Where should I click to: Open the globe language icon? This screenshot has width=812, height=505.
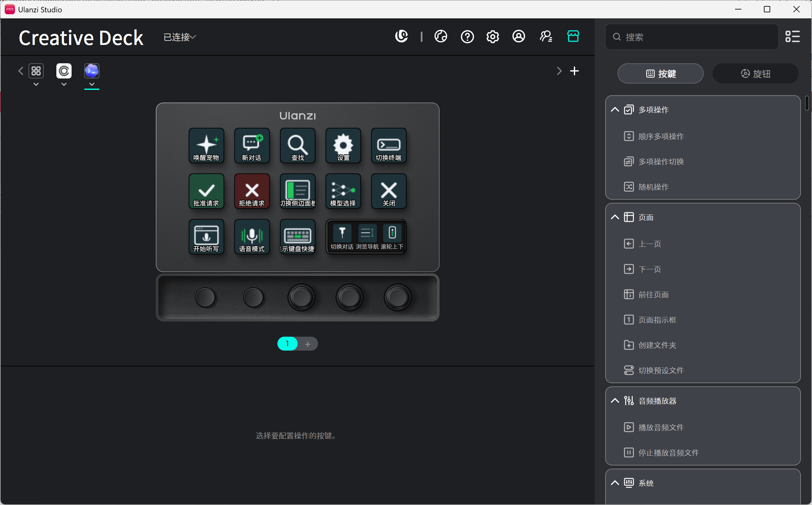point(441,36)
